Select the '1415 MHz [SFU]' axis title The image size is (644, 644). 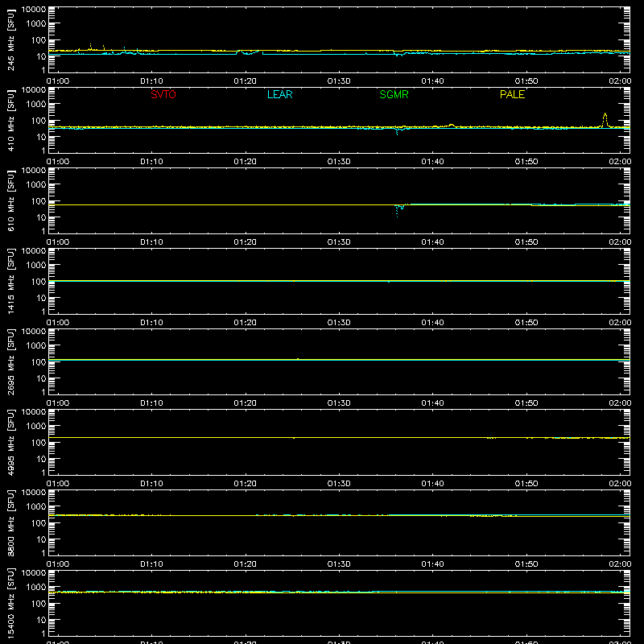[10, 281]
